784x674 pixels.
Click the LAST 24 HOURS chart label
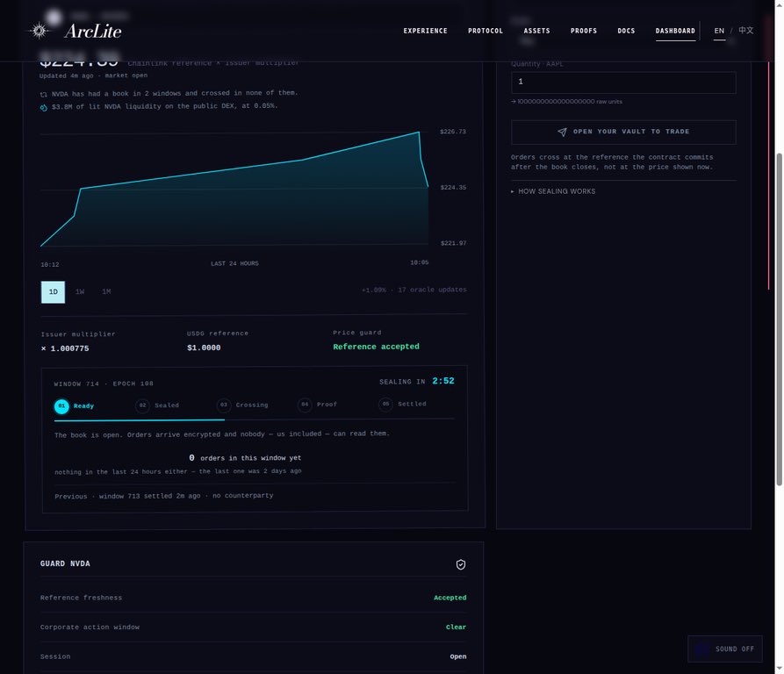click(234, 264)
